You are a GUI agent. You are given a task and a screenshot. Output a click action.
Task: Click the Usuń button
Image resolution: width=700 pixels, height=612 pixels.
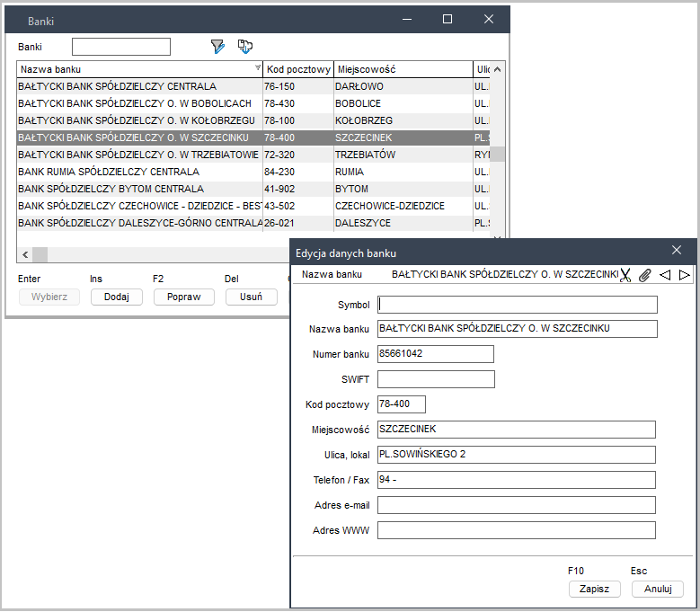coord(251,297)
